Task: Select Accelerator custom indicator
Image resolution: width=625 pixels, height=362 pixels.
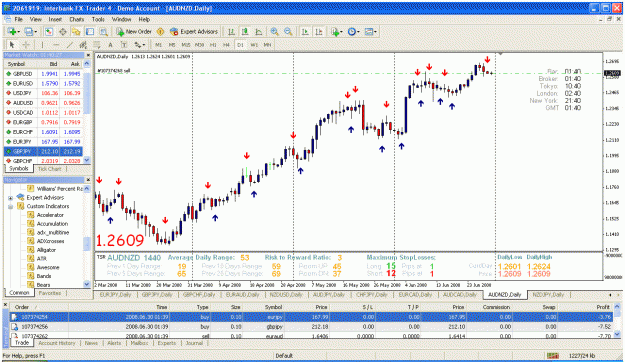Action: click(x=50, y=215)
